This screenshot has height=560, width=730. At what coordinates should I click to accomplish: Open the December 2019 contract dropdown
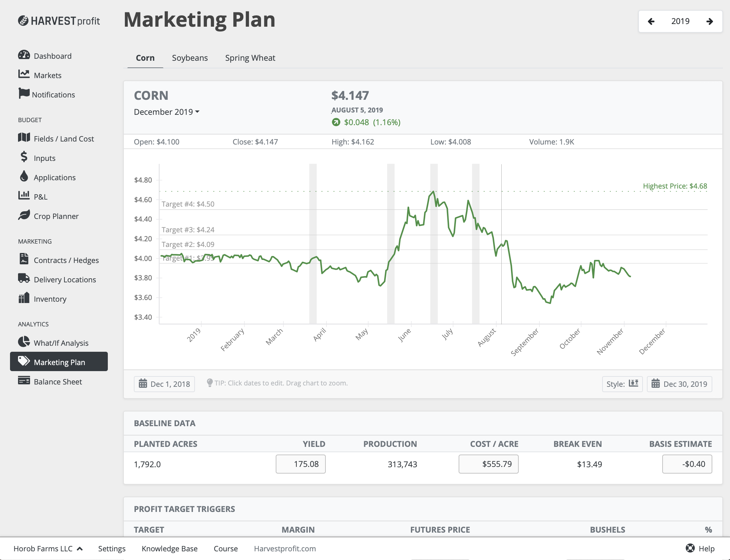tap(167, 112)
